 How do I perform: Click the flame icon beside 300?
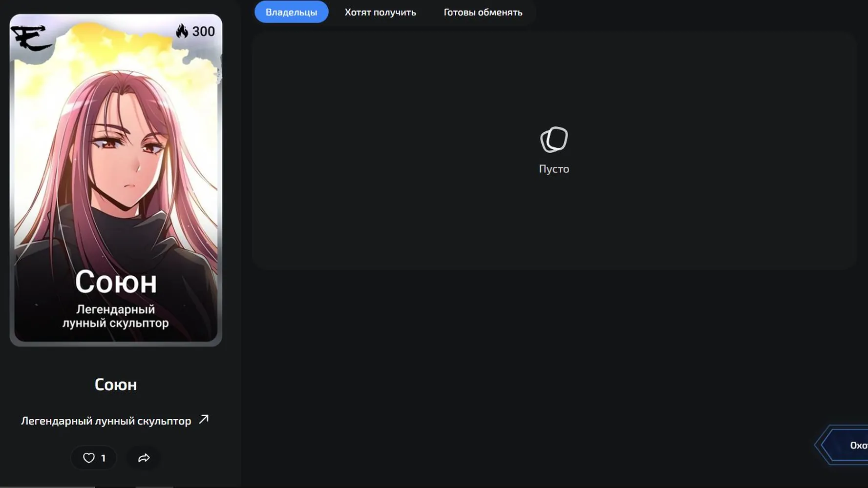click(x=182, y=31)
